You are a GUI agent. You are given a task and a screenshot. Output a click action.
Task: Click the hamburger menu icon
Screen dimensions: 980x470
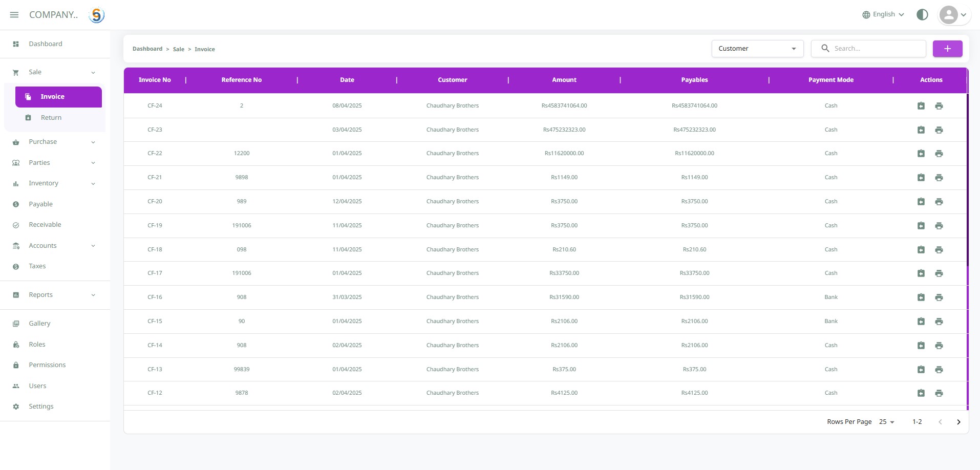click(14, 15)
